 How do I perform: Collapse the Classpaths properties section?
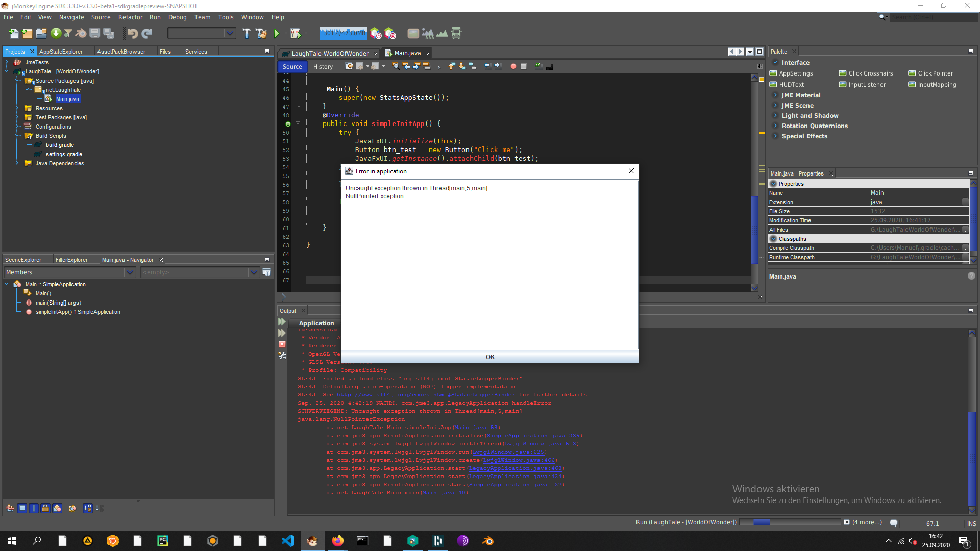pyautogui.click(x=773, y=239)
